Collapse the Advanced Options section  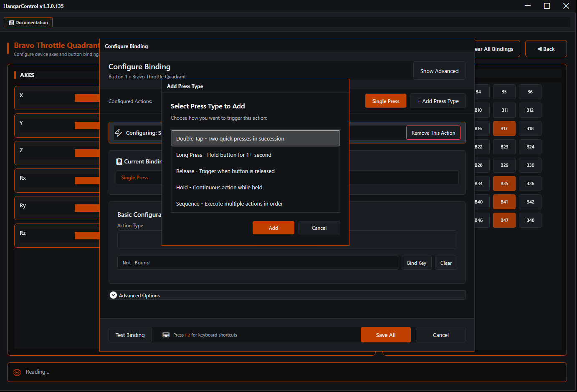113,295
